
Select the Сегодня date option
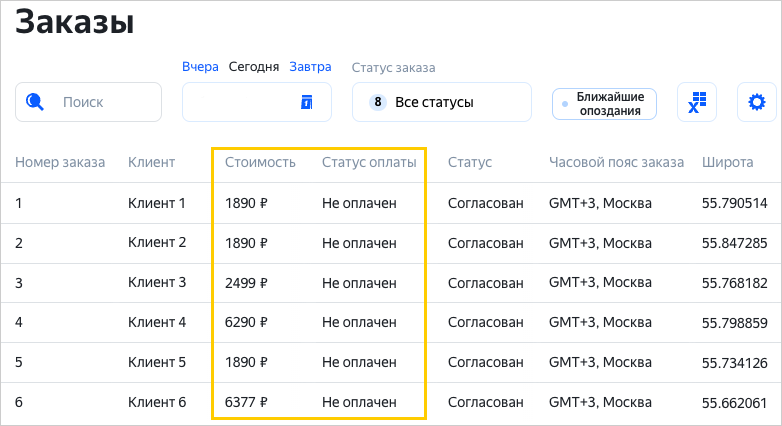tap(254, 67)
